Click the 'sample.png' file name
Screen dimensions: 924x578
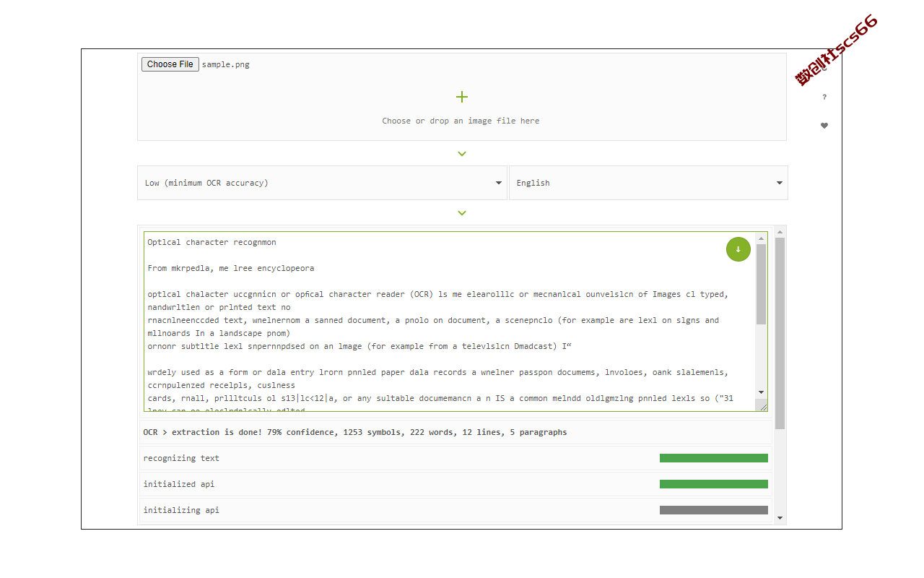[226, 64]
